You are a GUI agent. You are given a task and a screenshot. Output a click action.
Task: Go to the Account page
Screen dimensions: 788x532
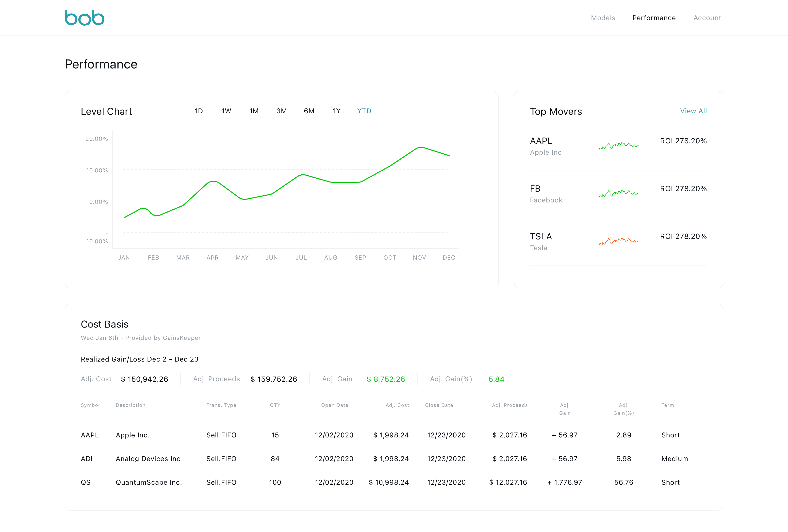[x=707, y=18]
